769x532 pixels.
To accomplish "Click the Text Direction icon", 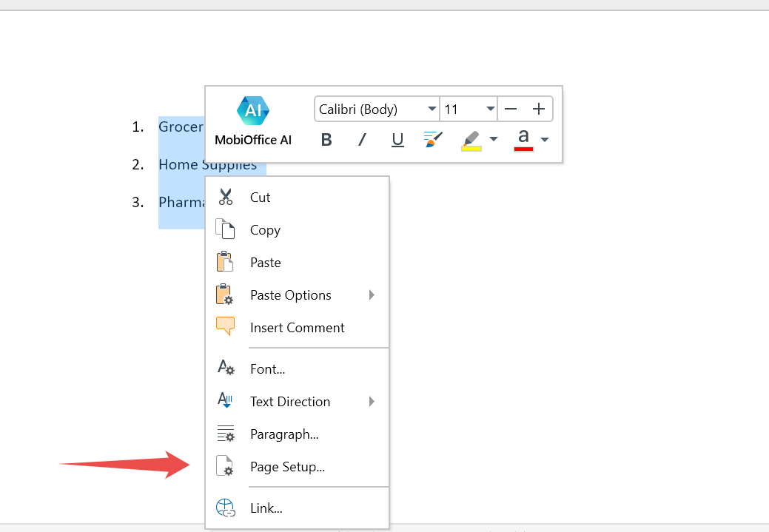I will [x=225, y=400].
